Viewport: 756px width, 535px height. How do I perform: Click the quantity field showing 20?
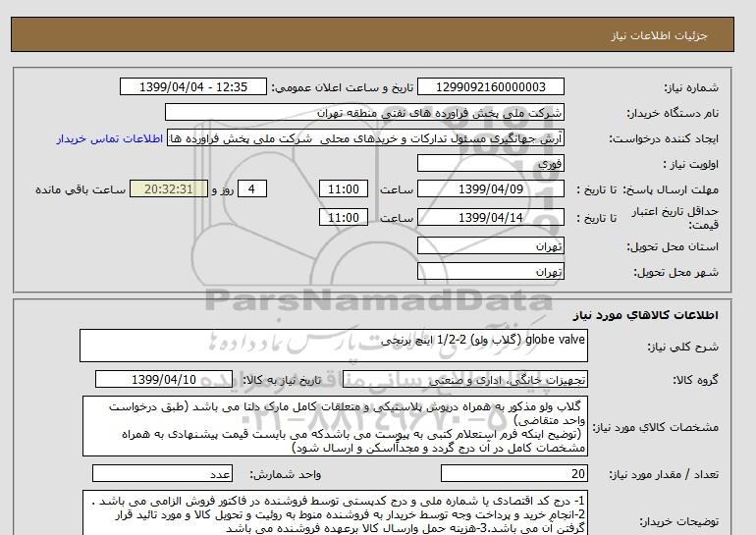click(514, 473)
